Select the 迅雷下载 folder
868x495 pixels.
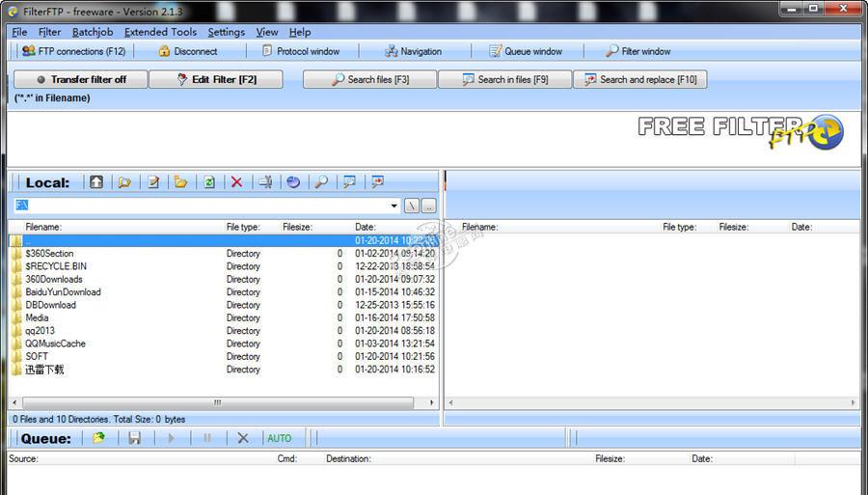click(44, 370)
